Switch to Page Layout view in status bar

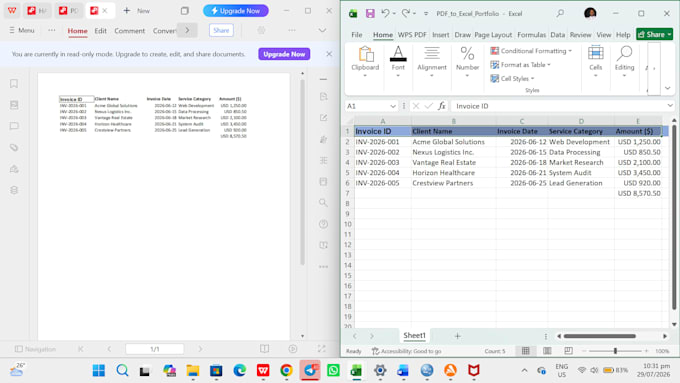point(547,351)
